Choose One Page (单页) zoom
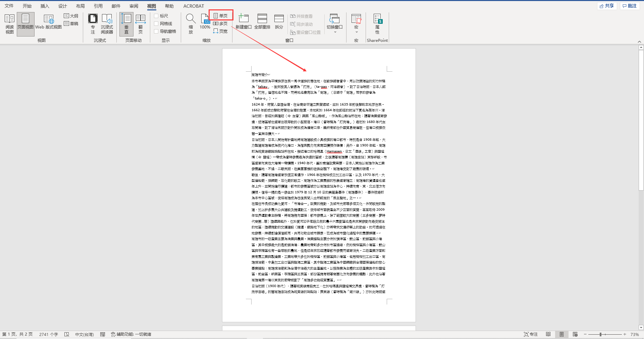This screenshot has height=339, width=644. click(x=221, y=16)
